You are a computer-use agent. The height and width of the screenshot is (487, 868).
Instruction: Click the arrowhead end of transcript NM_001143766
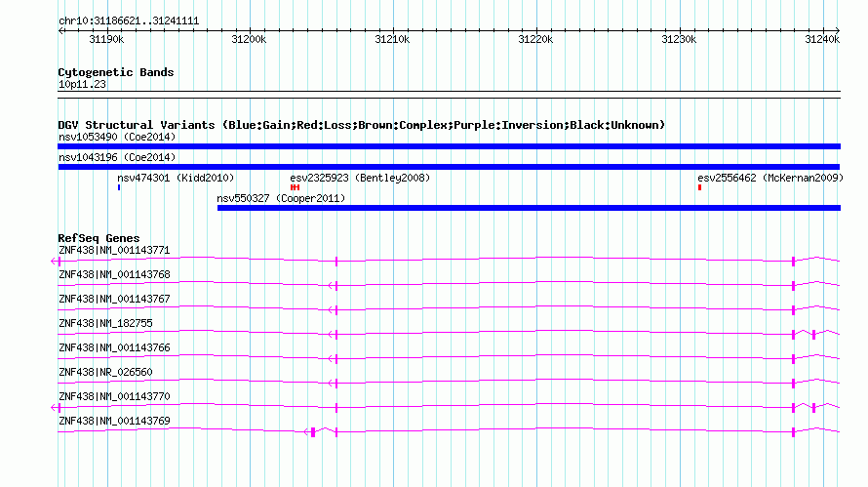(x=333, y=358)
